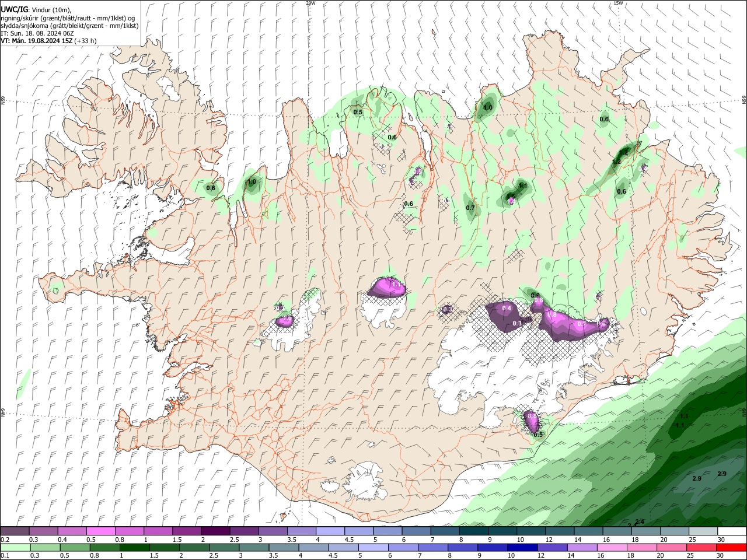
Task: Click the '0.4' label in the upper legend
Action: [x=62, y=540]
